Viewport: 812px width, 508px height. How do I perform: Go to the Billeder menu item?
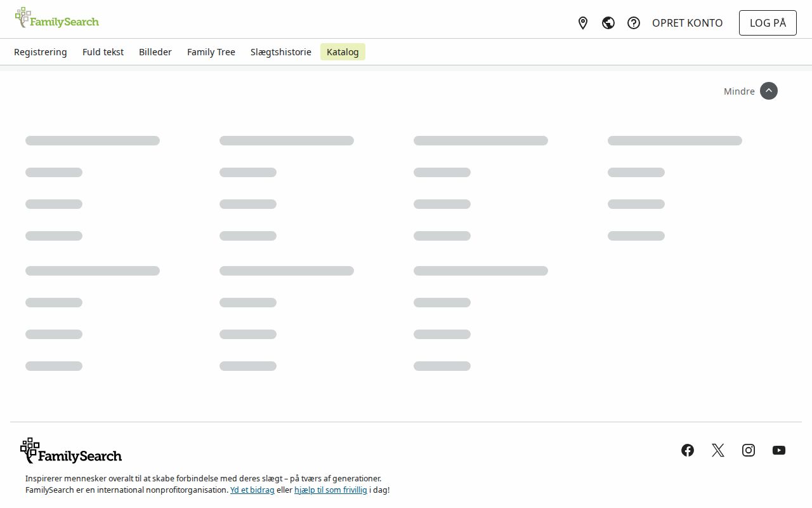coord(155,52)
